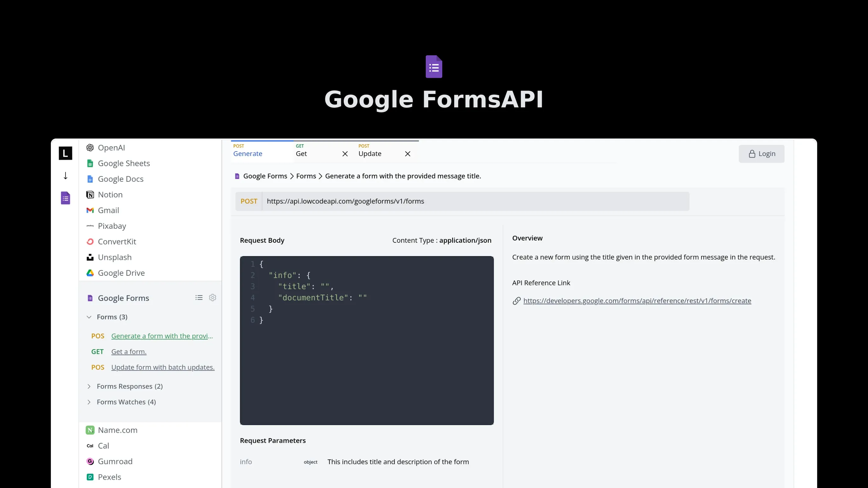The image size is (868, 488).
Task: Open the API reference link to forms/create
Action: click(x=636, y=301)
